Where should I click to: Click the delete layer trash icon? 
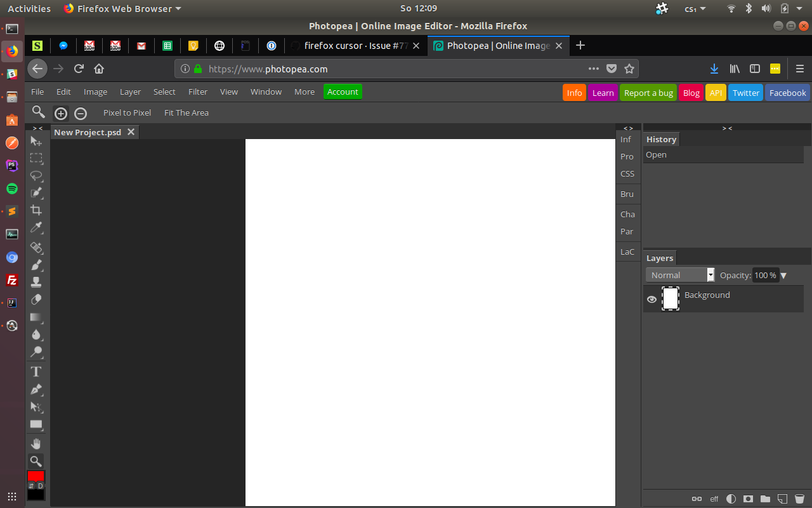799,499
